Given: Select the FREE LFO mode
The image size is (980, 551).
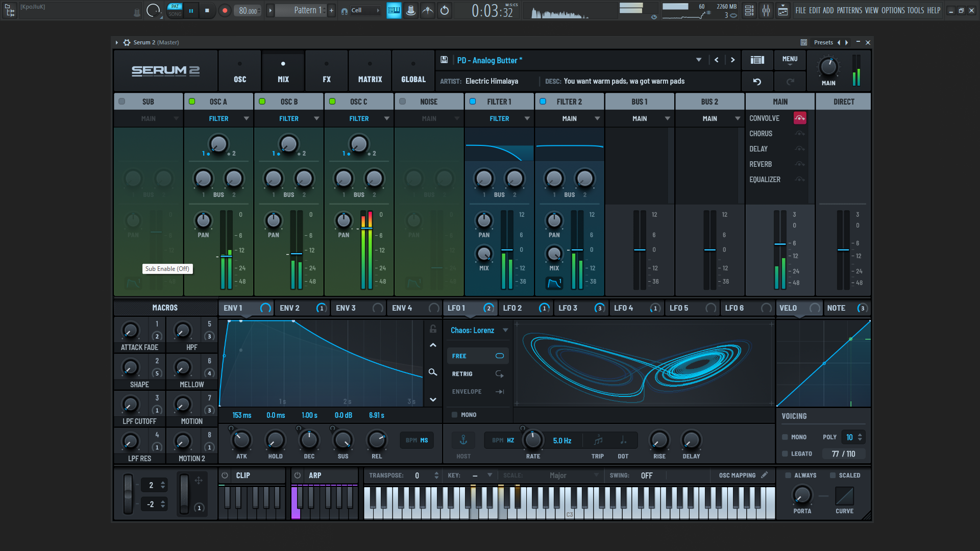Looking at the screenshot, I should pyautogui.click(x=478, y=356).
